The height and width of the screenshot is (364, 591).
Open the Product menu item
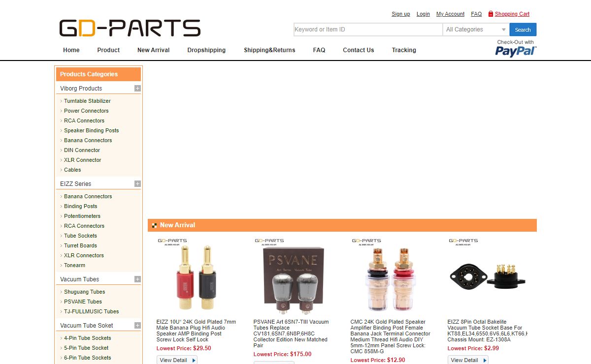pyautogui.click(x=108, y=50)
